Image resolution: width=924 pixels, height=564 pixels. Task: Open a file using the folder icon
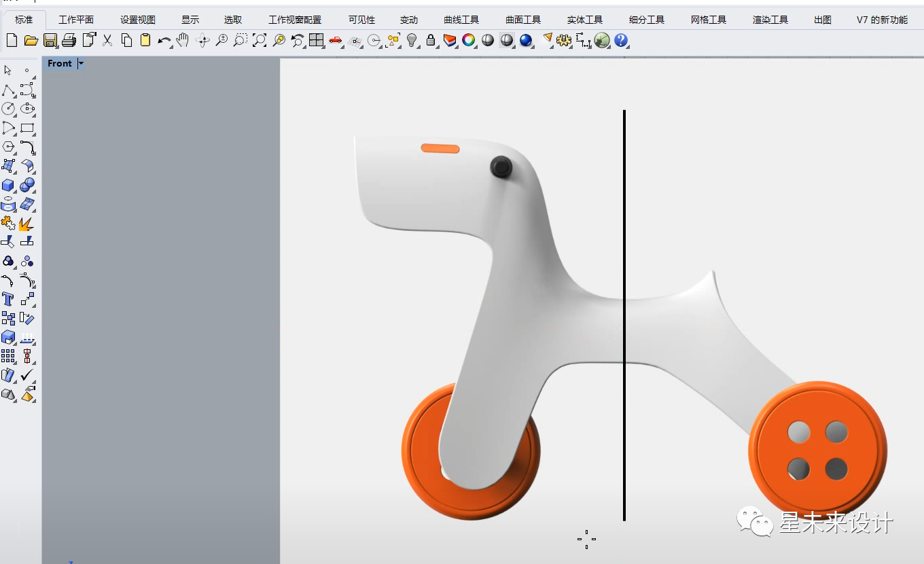point(31,41)
